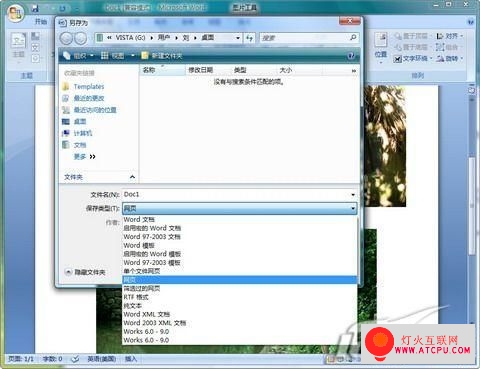480x369 pixels.
Task: Click the Back navigation arrow in dialog
Action: click(66, 38)
